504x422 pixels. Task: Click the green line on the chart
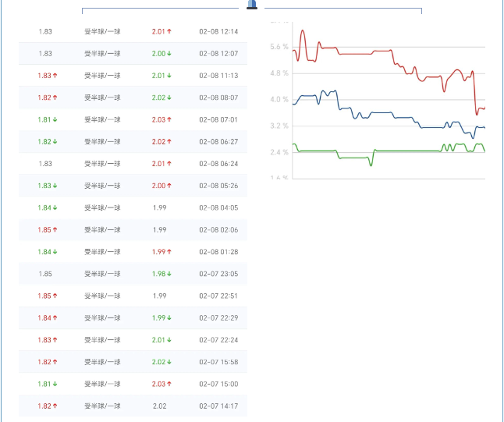pyautogui.click(x=406, y=151)
